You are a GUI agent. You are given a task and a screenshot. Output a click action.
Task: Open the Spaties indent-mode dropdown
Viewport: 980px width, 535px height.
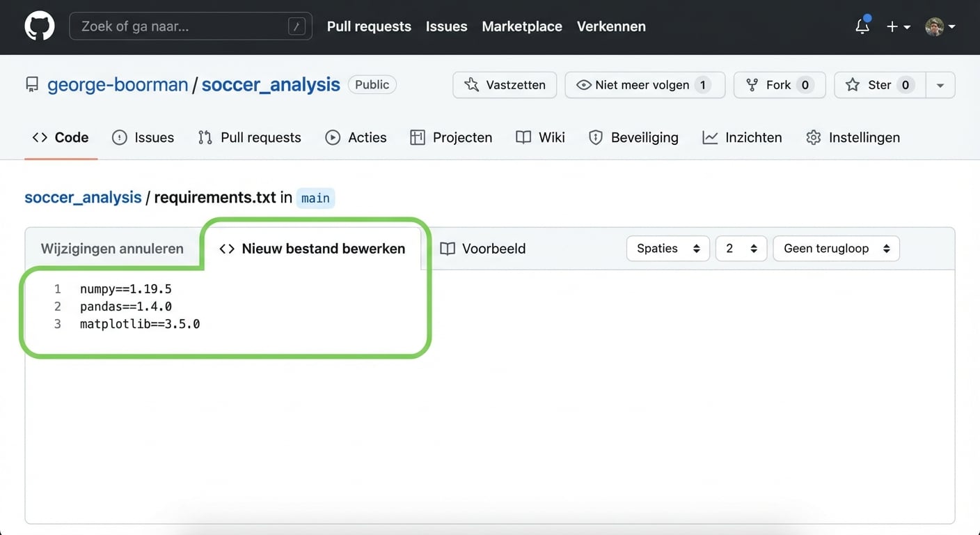(x=667, y=248)
